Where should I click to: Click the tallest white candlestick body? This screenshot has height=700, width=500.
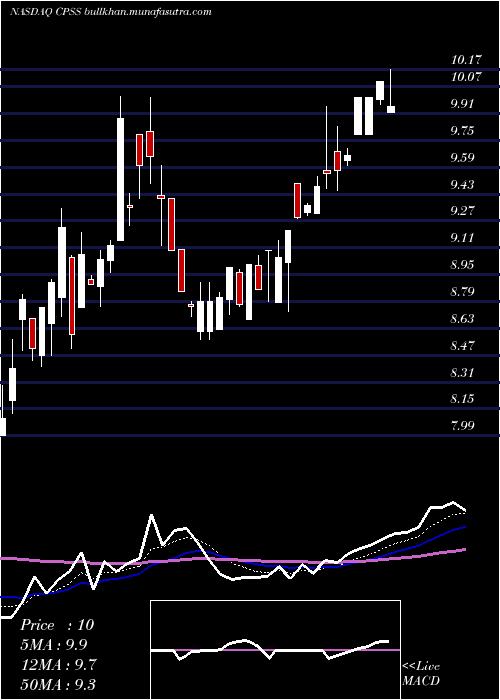[x=121, y=179]
